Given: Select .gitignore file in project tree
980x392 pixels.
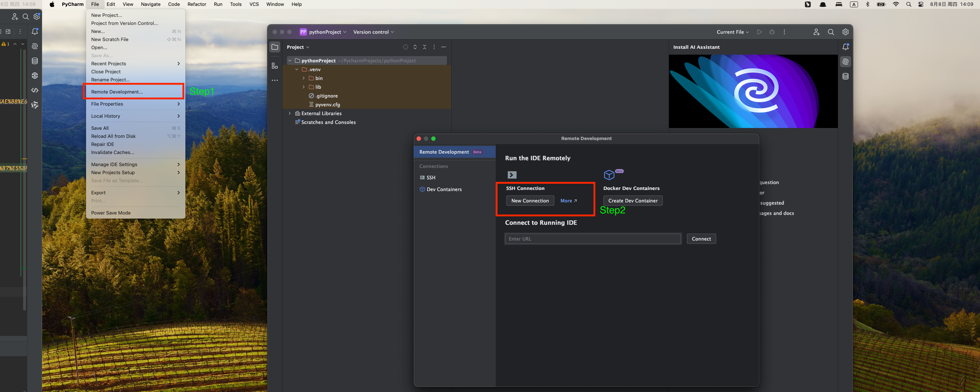Looking at the screenshot, I should 326,96.
